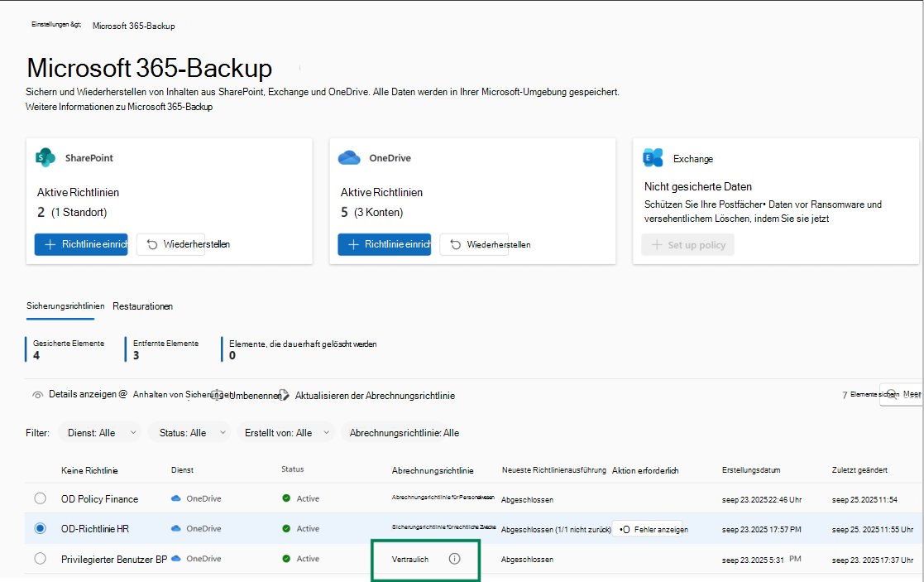Image resolution: width=924 pixels, height=582 pixels.
Task: Click Aktualisieren der Abrechnungsrichtlinie command
Action: tap(375, 396)
